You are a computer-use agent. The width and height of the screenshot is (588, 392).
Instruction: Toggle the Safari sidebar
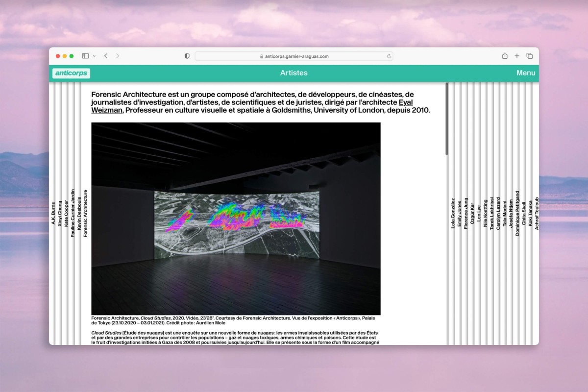pos(85,56)
